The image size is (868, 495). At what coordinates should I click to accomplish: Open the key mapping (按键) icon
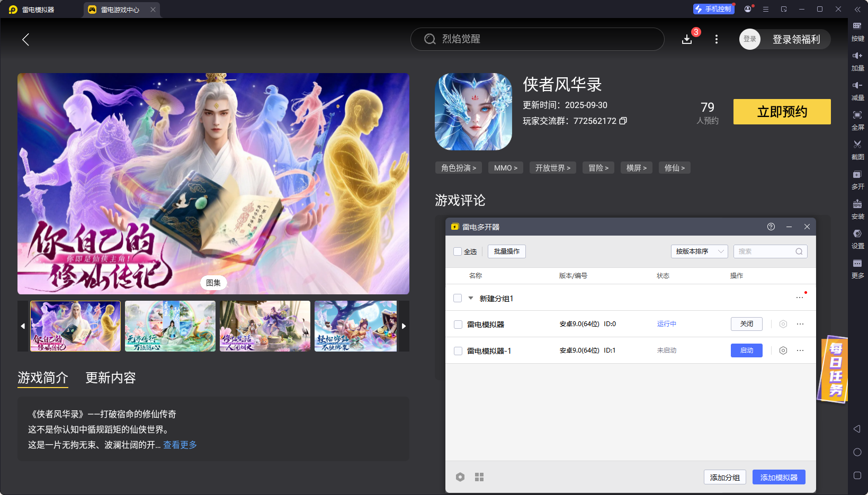pyautogui.click(x=857, y=26)
